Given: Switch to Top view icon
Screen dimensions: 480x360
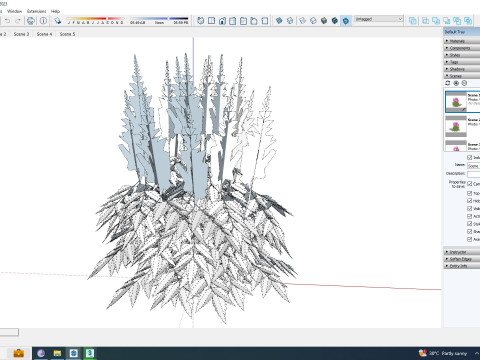Looking at the screenshot, I should pyautogui.click(x=211, y=21).
